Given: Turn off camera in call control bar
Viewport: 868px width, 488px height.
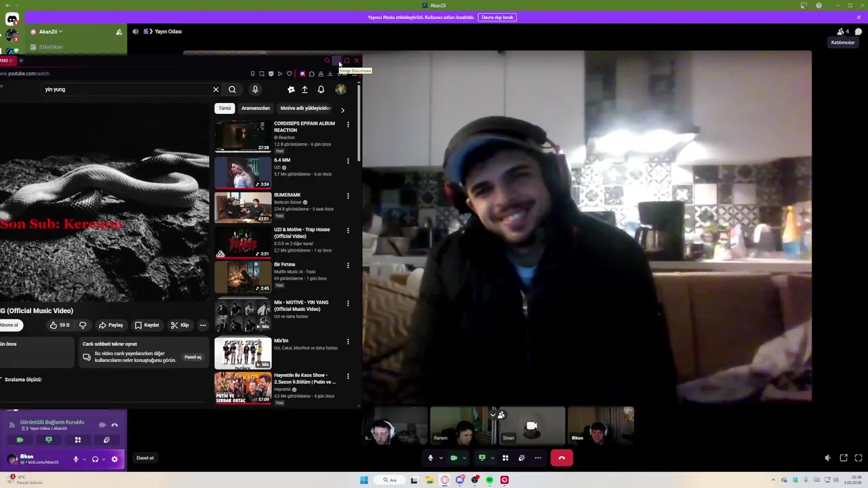Looking at the screenshot, I should (x=454, y=458).
